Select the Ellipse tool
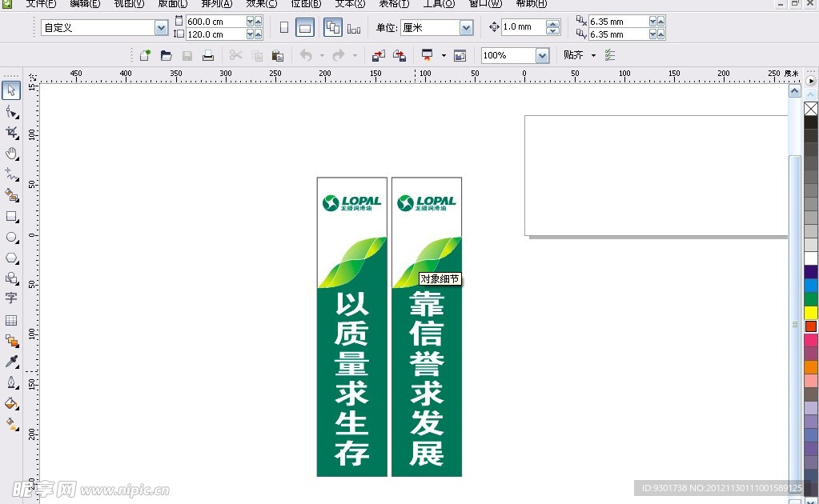Viewport: 819px width, 504px height. (x=11, y=237)
